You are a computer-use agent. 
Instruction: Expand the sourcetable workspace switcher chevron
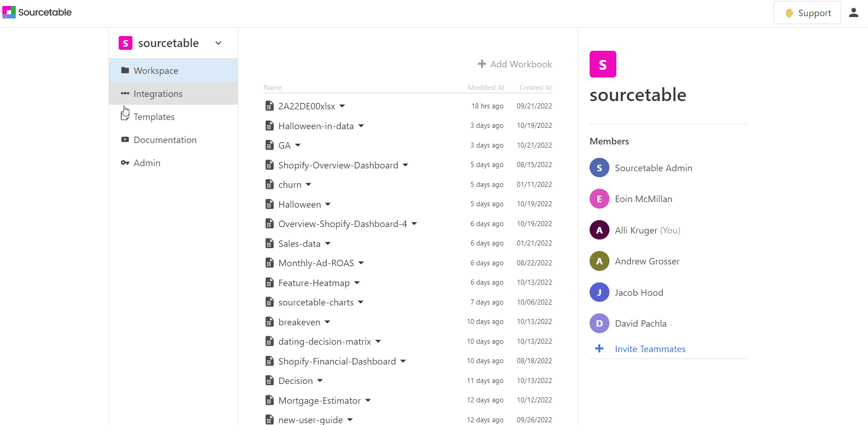coord(218,43)
